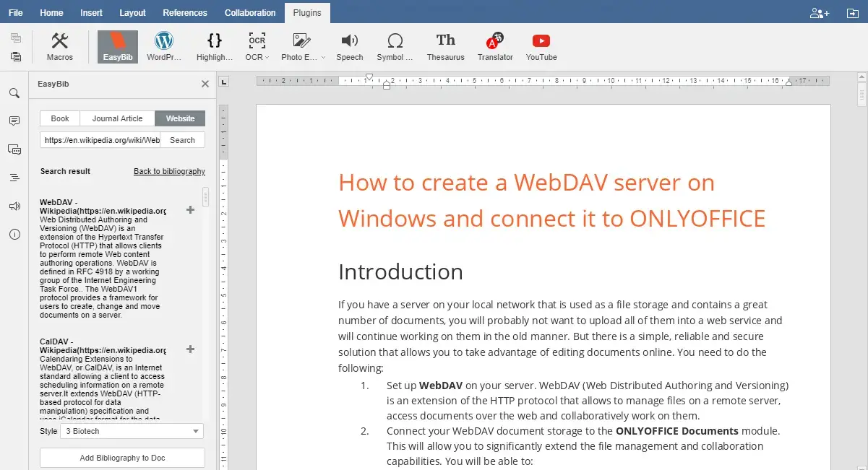Start the Speech plugin
The height and width of the screenshot is (470, 868).
[350, 47]
